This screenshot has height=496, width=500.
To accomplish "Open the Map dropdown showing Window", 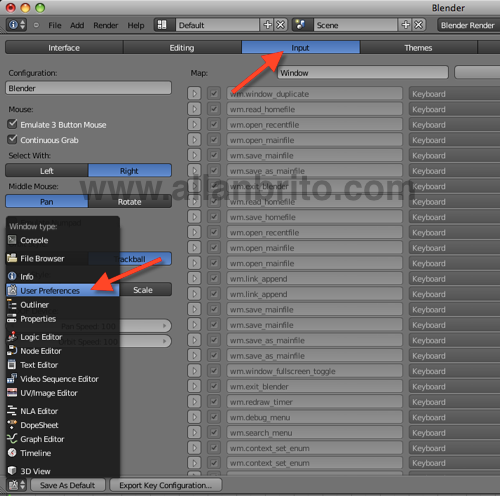I will tap(363, 73).
